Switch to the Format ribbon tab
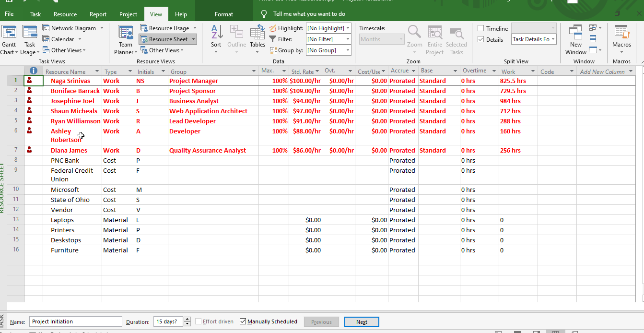 point(224,14)
